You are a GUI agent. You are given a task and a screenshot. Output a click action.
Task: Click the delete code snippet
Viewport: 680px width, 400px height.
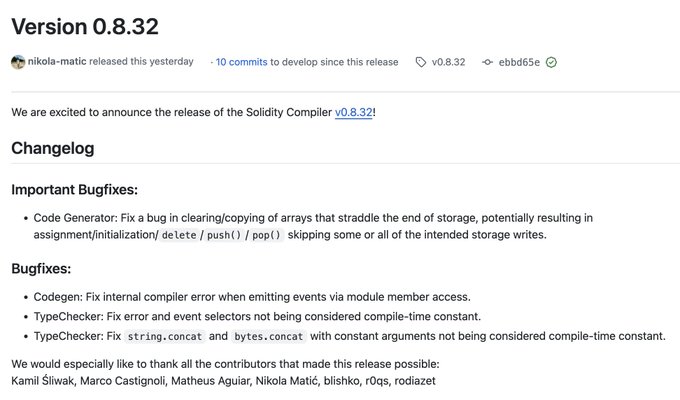(179, 234)
